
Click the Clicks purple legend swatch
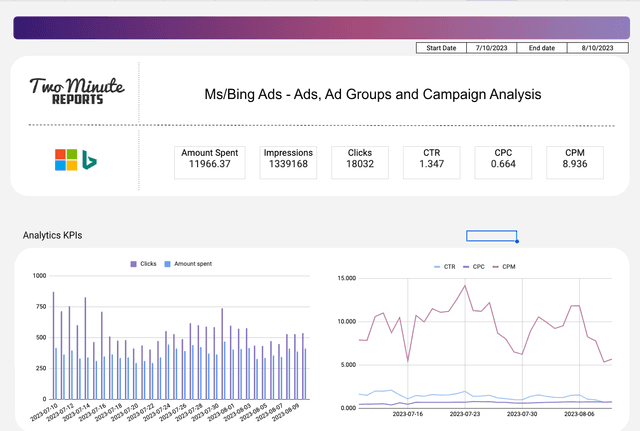tap(133, 264)
